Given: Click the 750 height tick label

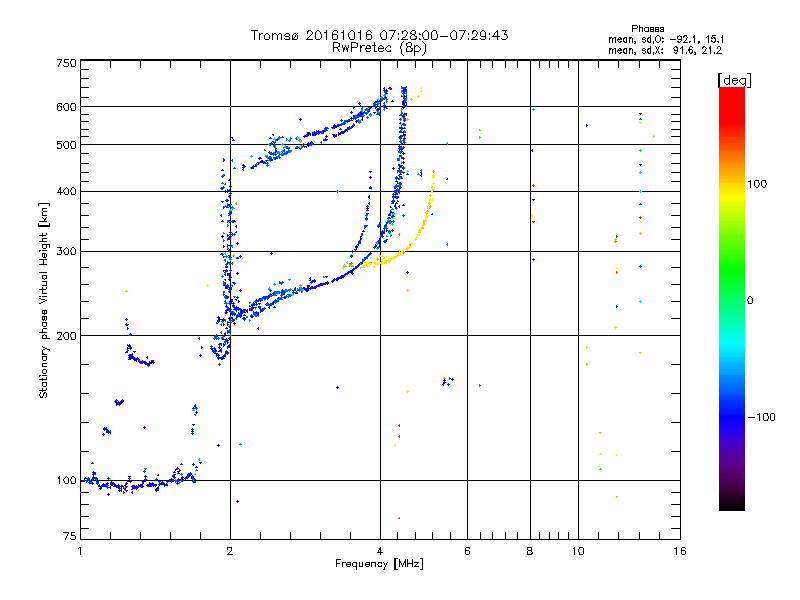Looking at the screenshot, I should (x=66, y=63).
